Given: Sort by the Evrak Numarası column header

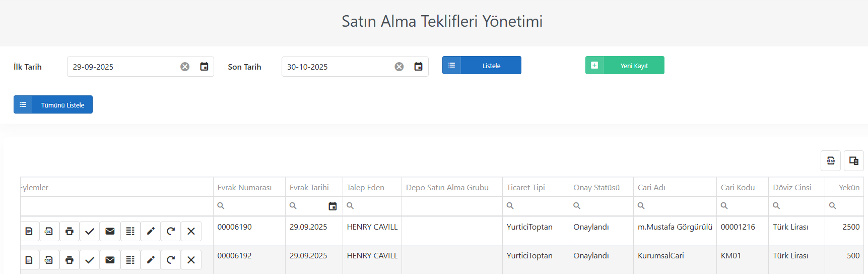Looking at the screenshot, I should pos(244,187).
